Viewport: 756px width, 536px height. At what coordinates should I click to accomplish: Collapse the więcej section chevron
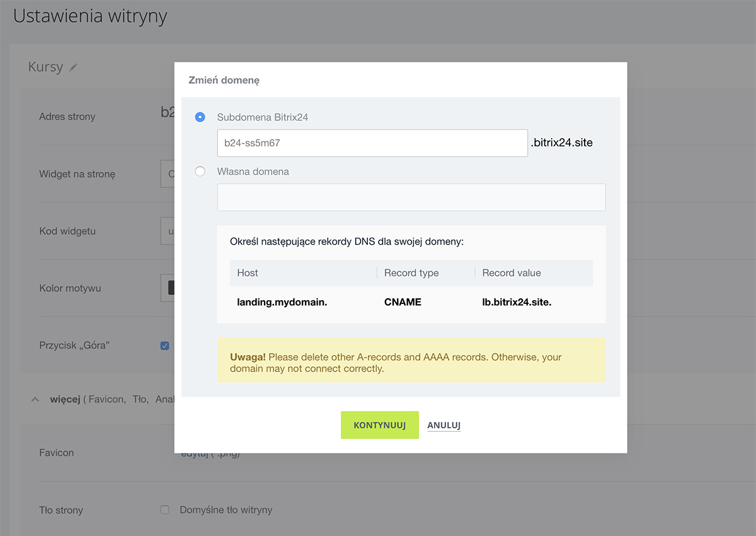point(35,399)
